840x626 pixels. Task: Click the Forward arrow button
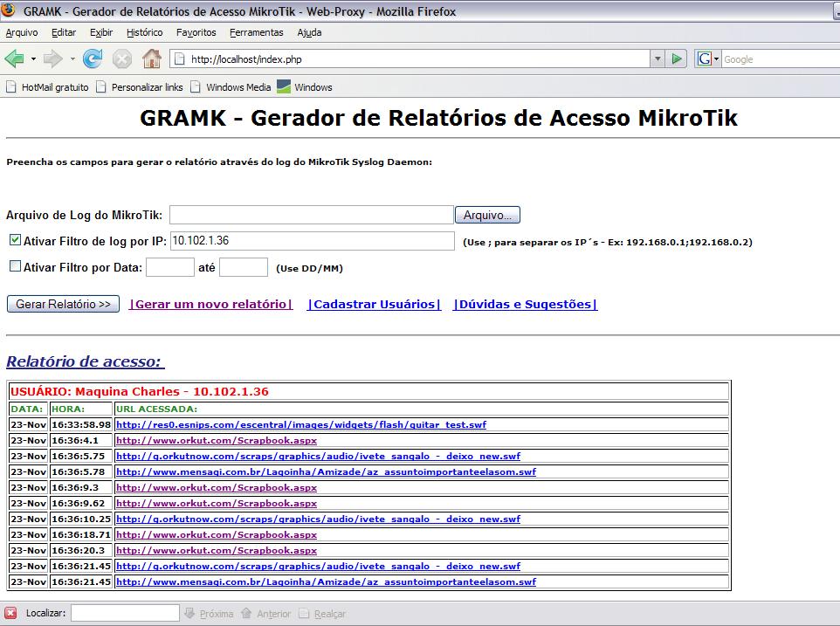tap(52, 58)
